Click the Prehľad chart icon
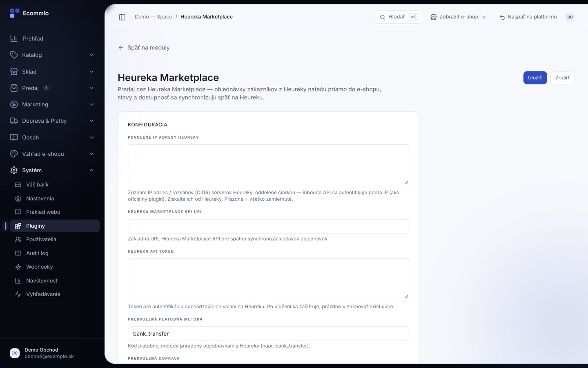The height and width of the screenshot is (368, 588). (14, 38)
